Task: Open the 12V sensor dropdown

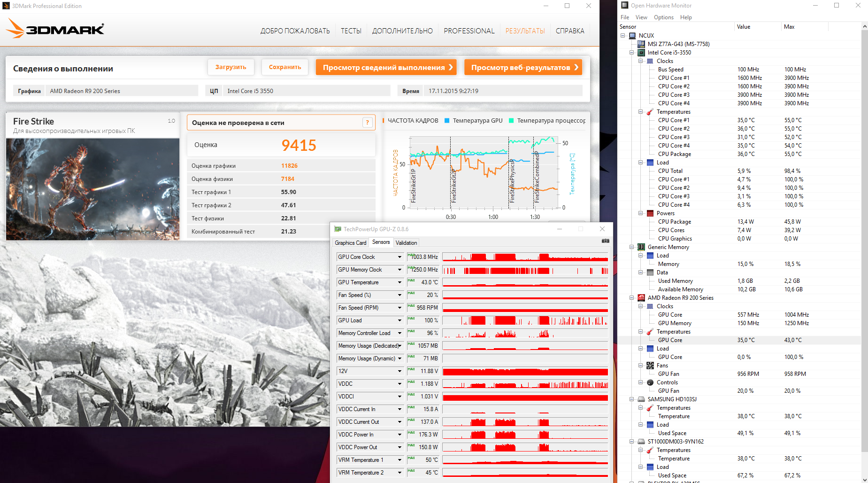Action: point(399,371)
